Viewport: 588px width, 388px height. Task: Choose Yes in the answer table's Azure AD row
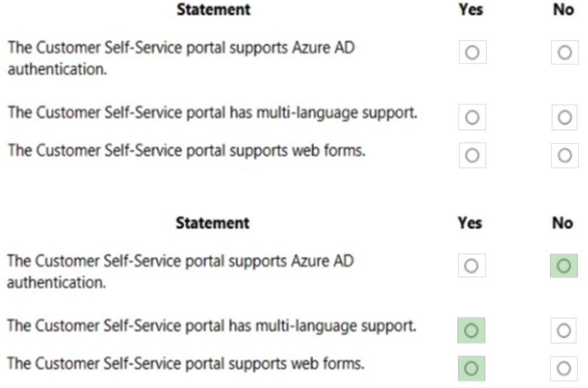(471, 266)
